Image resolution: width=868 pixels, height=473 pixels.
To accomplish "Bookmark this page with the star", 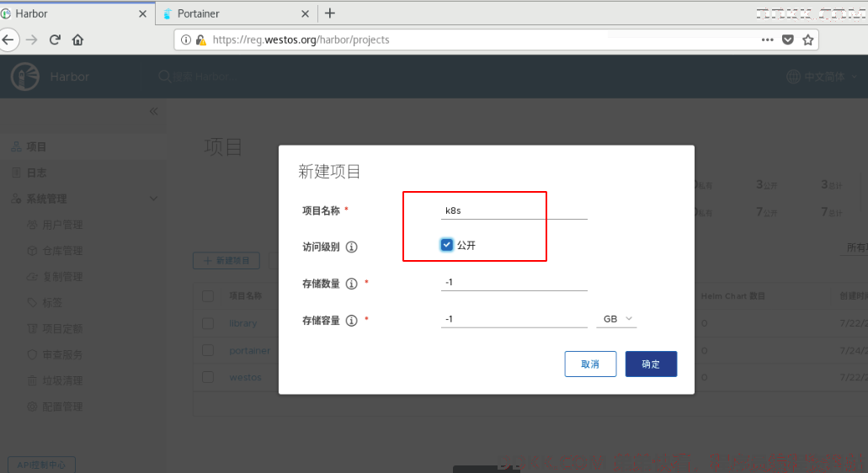I will [x=808, y=40].
